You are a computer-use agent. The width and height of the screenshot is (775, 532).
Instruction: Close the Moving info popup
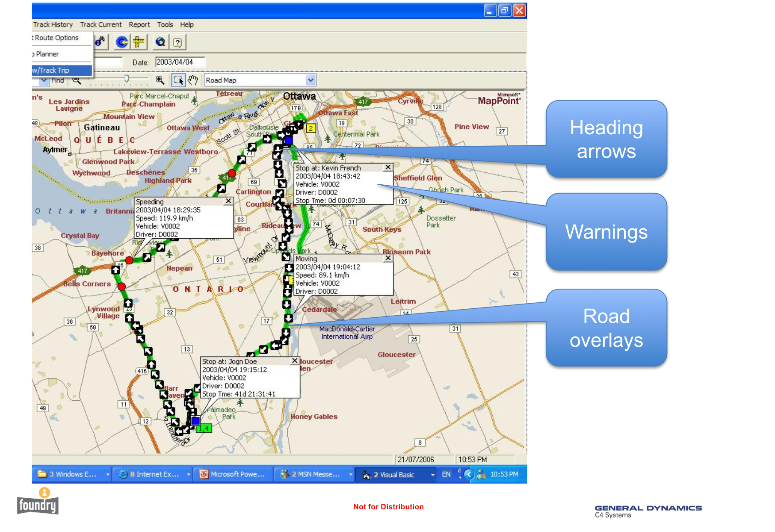click(388, 258)
